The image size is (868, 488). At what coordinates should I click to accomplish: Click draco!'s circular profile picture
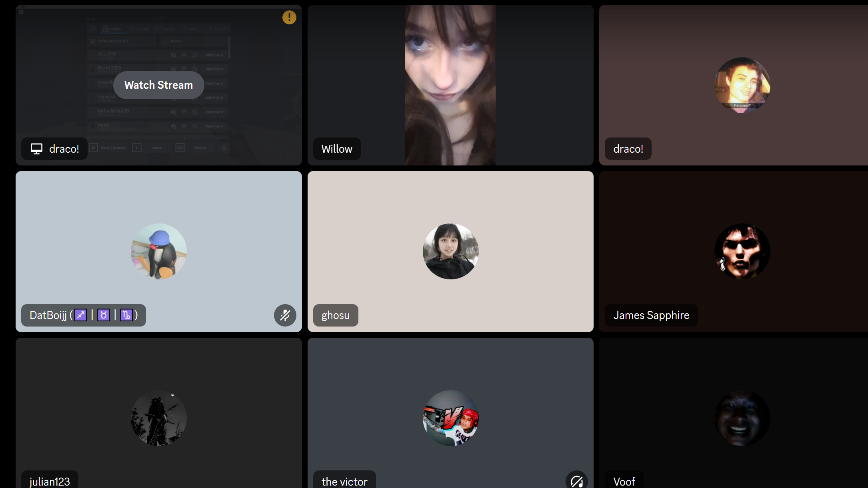[x=742, y=85]
